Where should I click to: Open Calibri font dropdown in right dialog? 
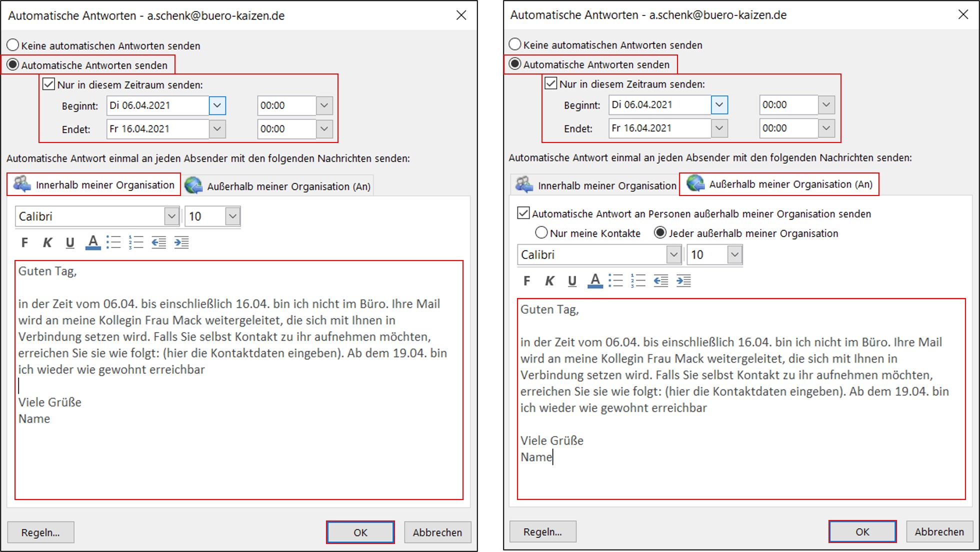[673, 254]
